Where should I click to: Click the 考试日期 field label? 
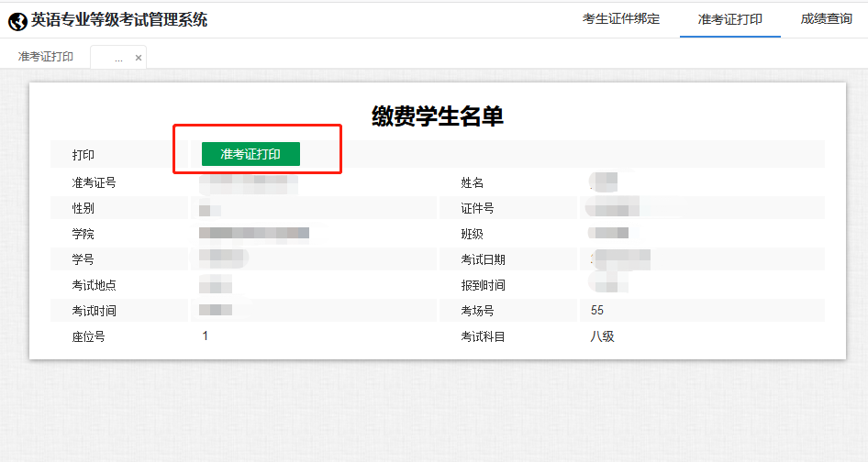click(483, 259)
